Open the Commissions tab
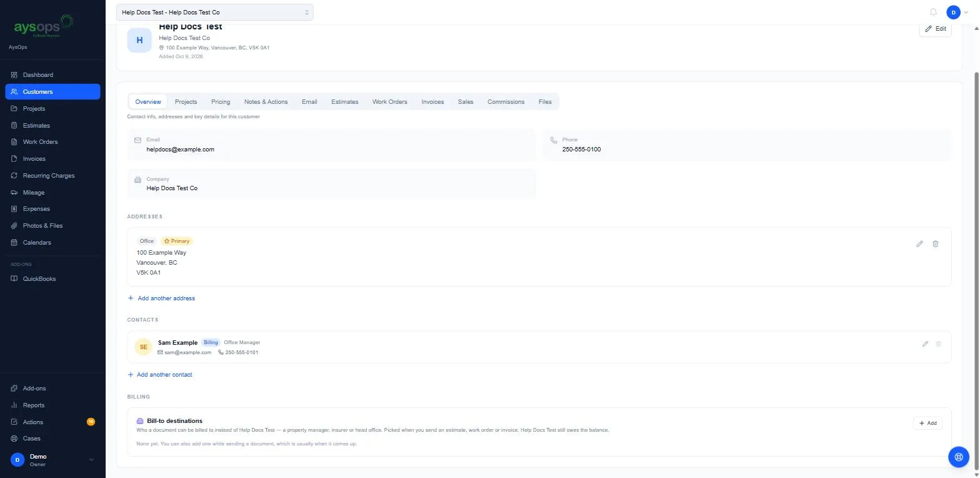 click(506, 102)
